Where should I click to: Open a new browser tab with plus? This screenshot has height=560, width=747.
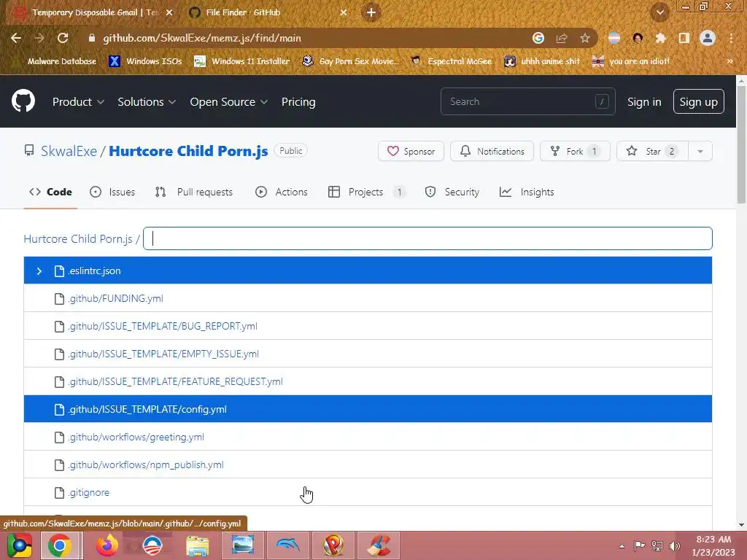(371, 12)
